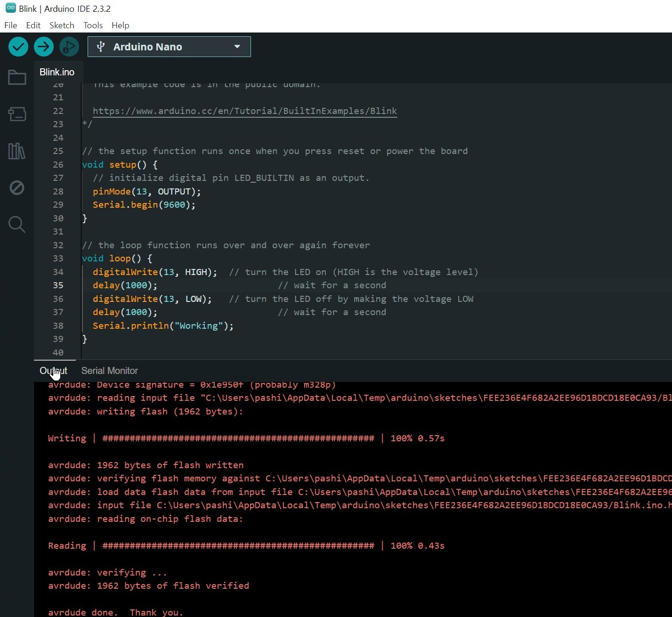Click the 'Serial.begin(9600);' code line
This screenshot has height=617, width=672.
click(144, 204)
